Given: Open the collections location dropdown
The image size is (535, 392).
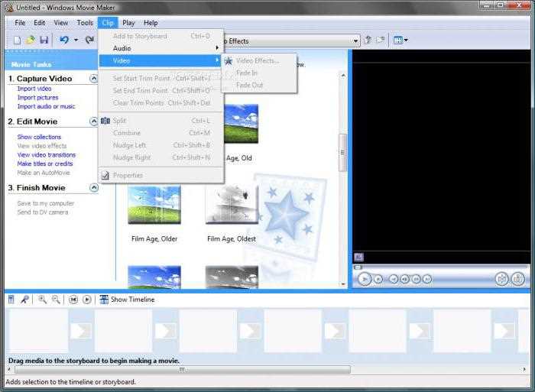Looking at the screenshot, I should click(x=355, y=41).
